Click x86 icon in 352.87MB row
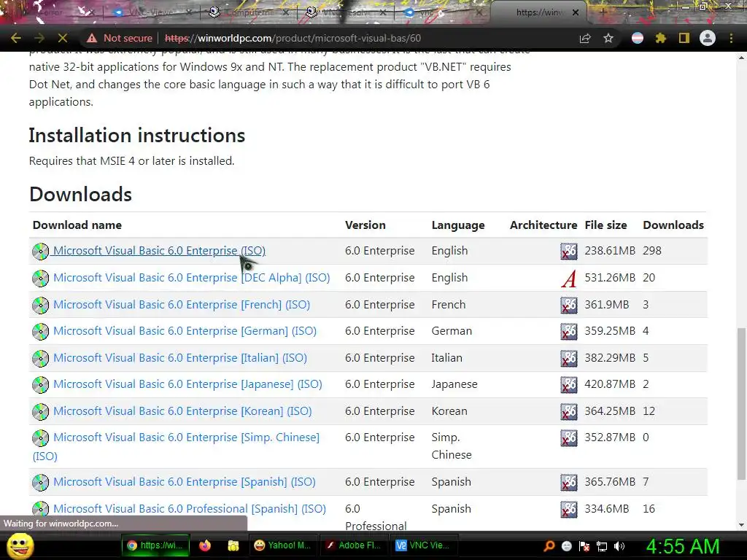Screen dimensions: 747x560 (569, 438)
